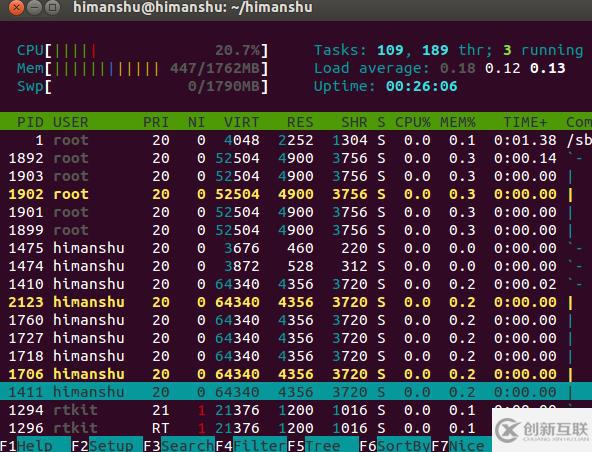Click the Swp usage meter bar
The width and height of the screenshot is (592, 452).
(142, 86)
